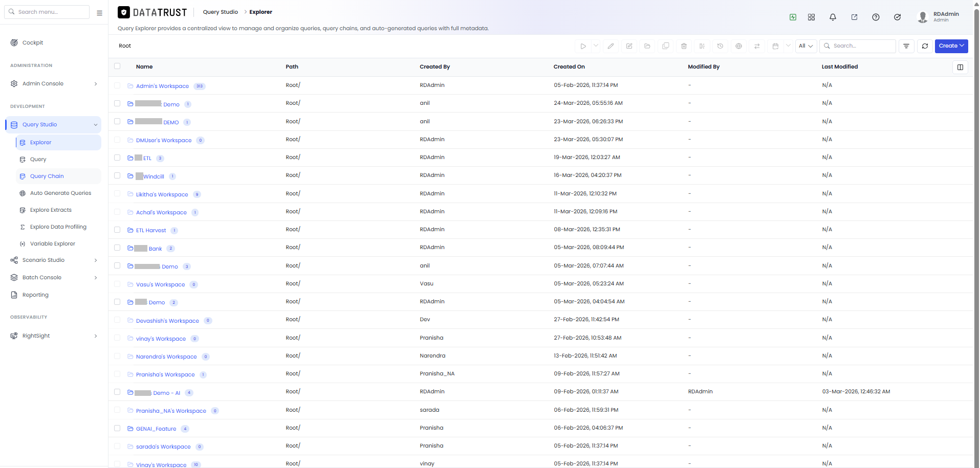Check the ETL Harvest row checkbox
This screenshot has height=468, width=980.
click(x=117, y=230)
